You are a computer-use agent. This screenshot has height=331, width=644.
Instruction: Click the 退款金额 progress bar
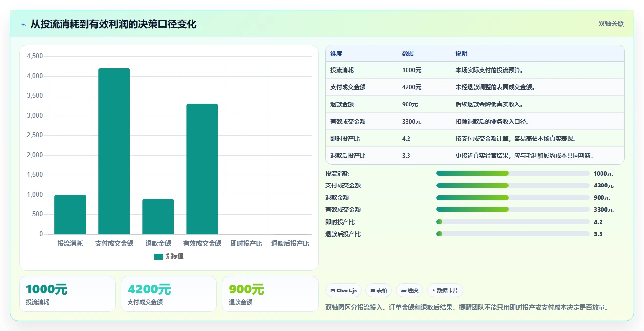coord(513,198)
